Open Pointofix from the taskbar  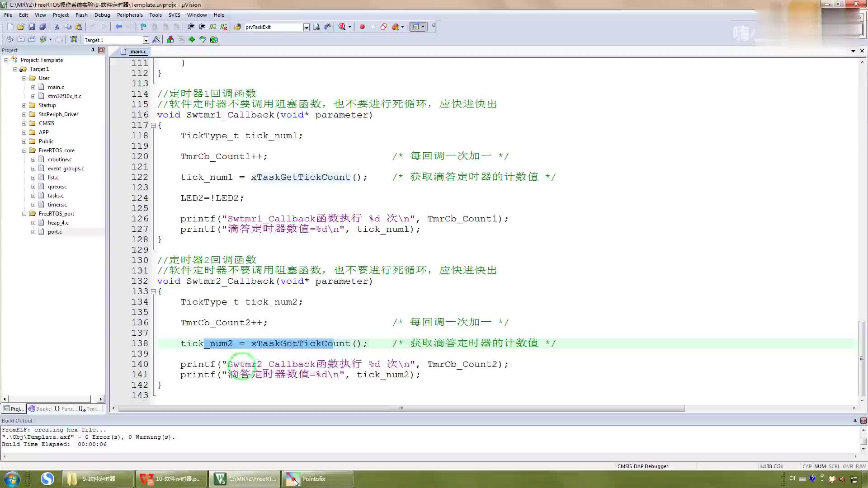318,479
